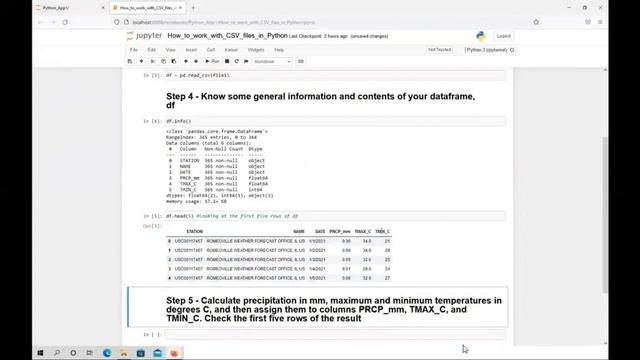Click the localhost address bar
Viewport: 640px width, 360px height.
tap(327, 22)
